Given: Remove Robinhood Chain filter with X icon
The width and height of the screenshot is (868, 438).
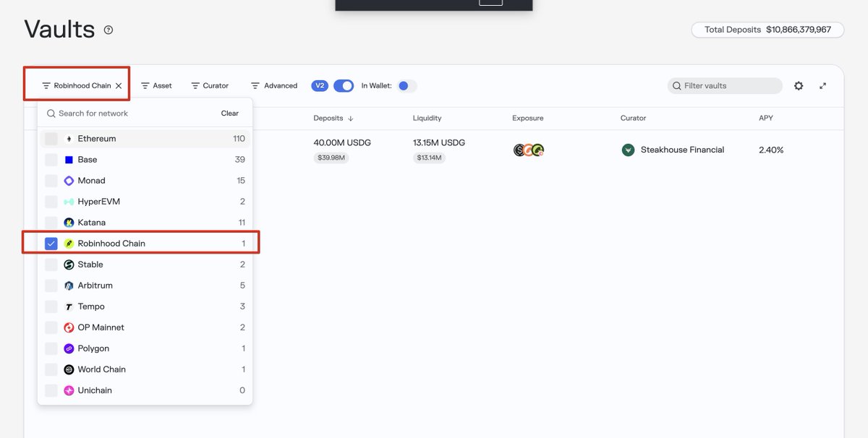Looking at the screenshot, I should (119, 85).
